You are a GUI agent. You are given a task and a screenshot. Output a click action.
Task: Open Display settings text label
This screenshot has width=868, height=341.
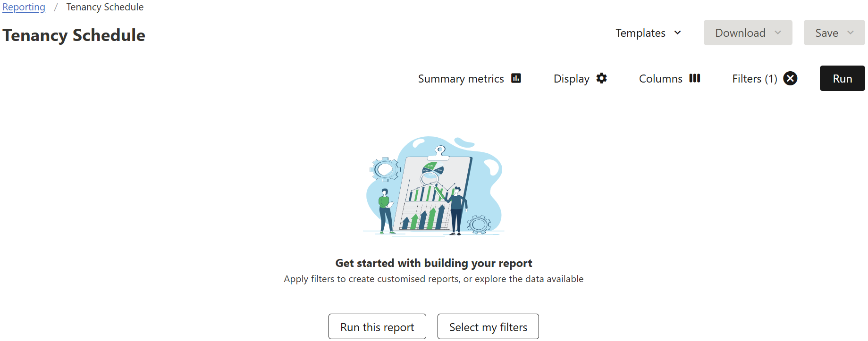571,79
